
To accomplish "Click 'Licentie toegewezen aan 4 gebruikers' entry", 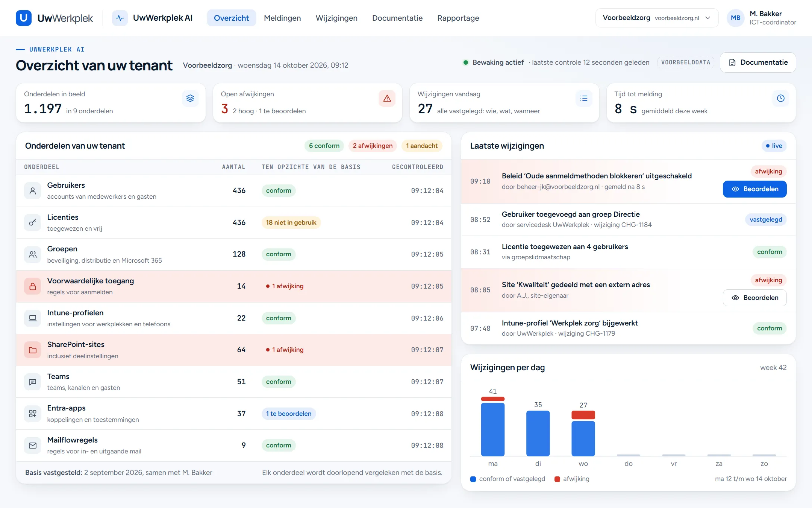I will tap(628, 252).
